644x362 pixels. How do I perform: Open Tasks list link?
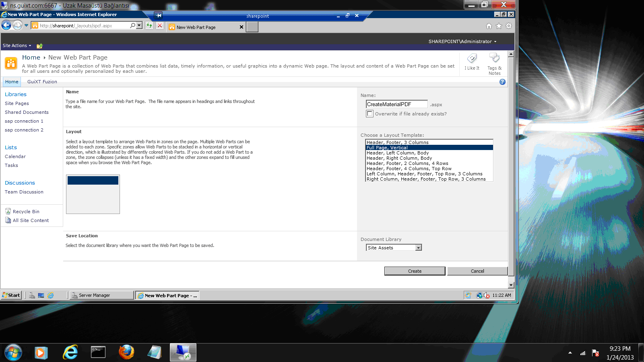point(11,165)
